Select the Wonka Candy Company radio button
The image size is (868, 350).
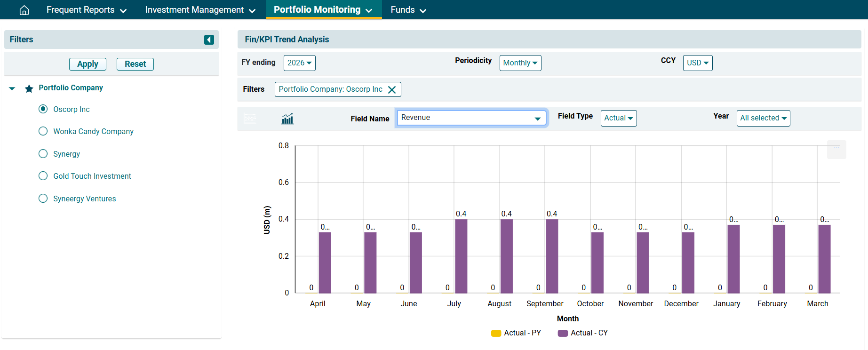pos(43,131)
